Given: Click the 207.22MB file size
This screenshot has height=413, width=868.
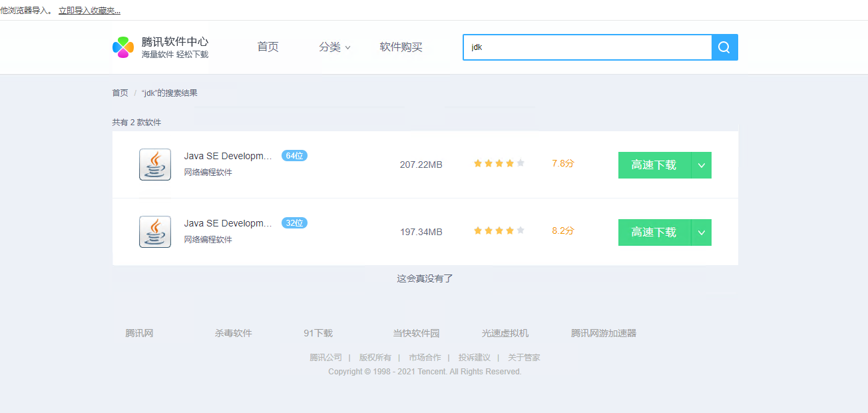Looking at the screenshot, I should click(x=421, y=165).
